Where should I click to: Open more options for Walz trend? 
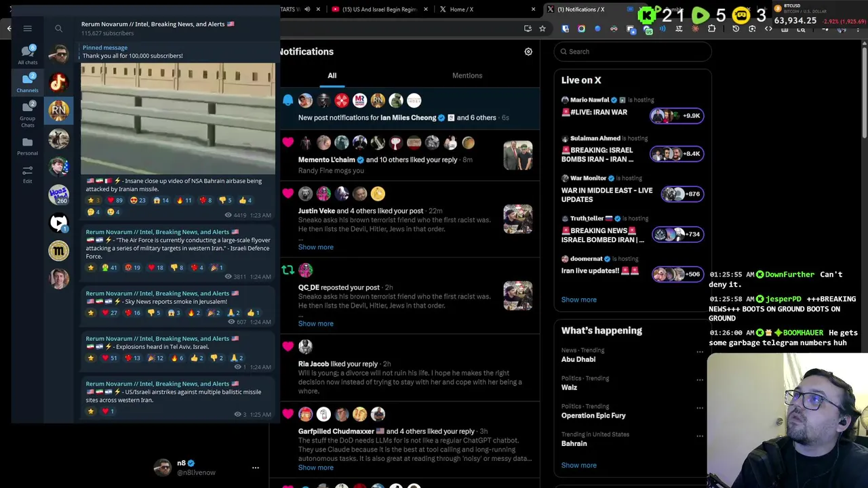[700, 380]
